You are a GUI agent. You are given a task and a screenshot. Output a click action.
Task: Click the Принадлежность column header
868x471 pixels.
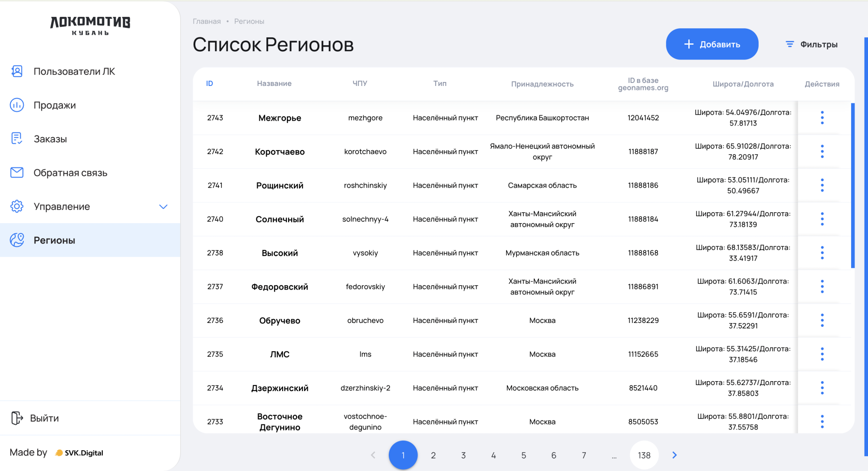(542, 84)
